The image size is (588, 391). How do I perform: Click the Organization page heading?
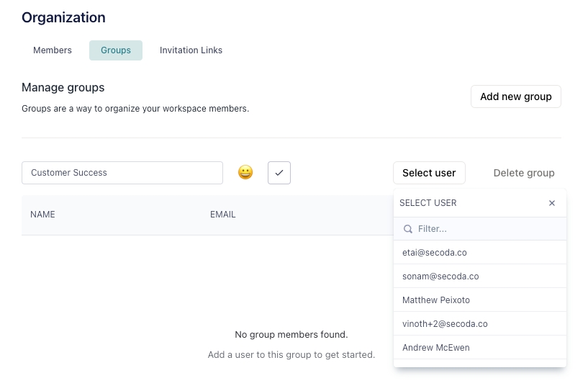click(63, 18)
